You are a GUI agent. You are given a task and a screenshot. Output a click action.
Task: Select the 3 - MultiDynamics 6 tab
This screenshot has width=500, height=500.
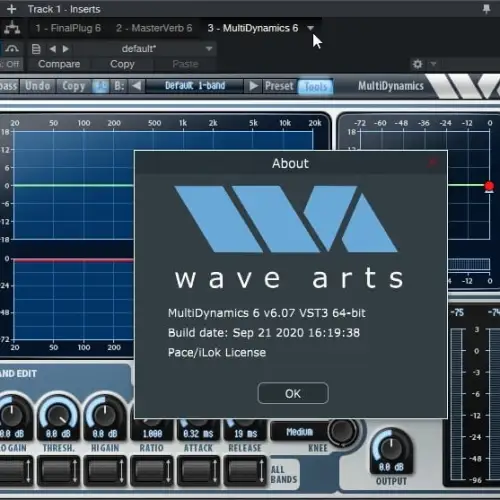coord(253,28)
